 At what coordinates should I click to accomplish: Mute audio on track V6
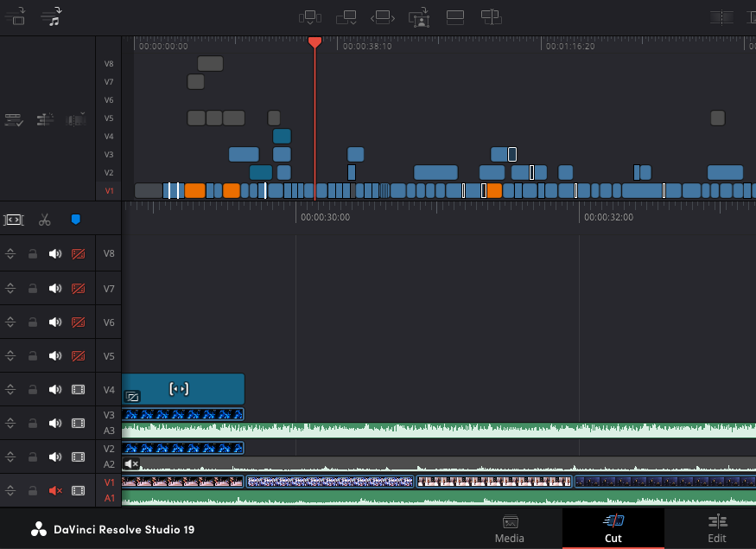coord(55,322)
